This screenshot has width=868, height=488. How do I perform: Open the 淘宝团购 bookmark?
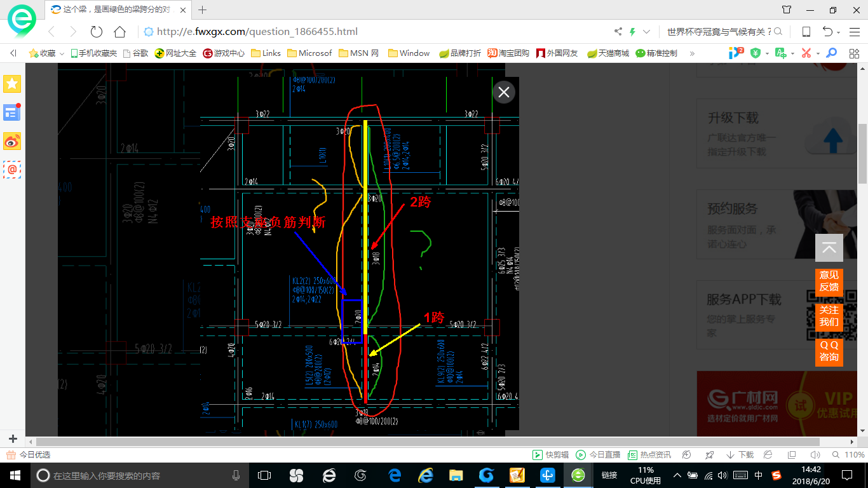508,53
